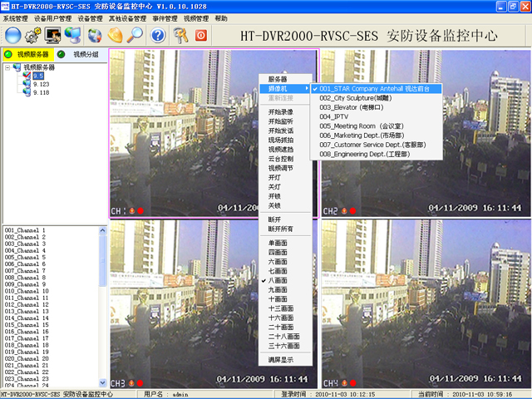Click channel list scroll up arrow

point(102,230)
